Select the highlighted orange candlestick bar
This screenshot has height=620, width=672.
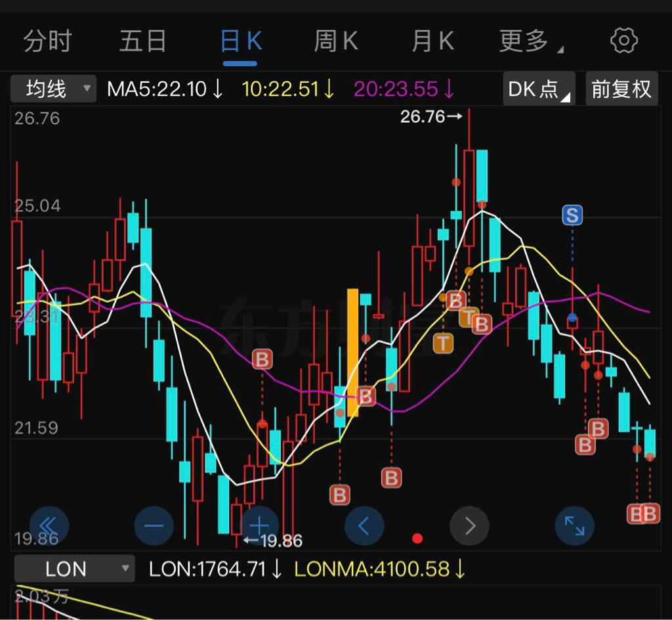click(352, 353)
